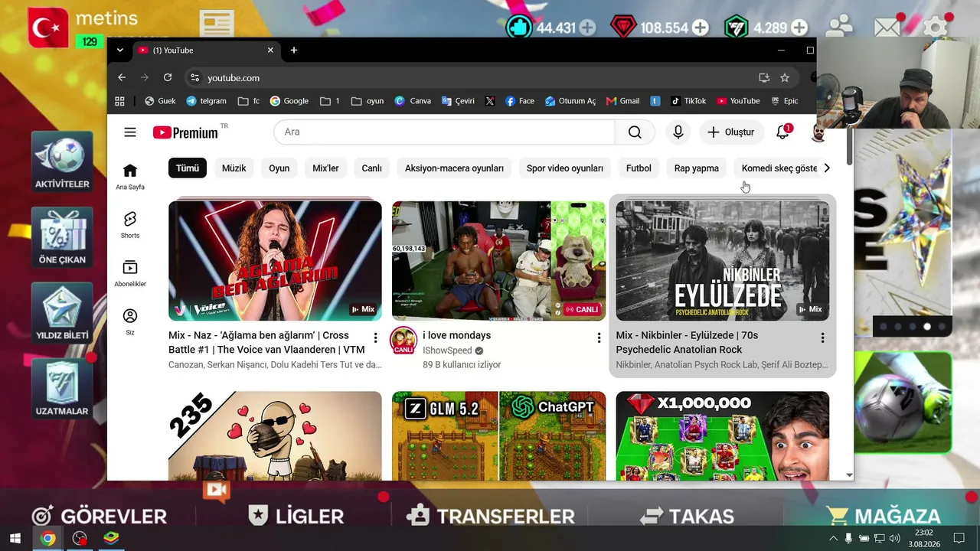Start voice search with the microphone icon
This screenshot has width=980, height=551.
tap(678, 132)
